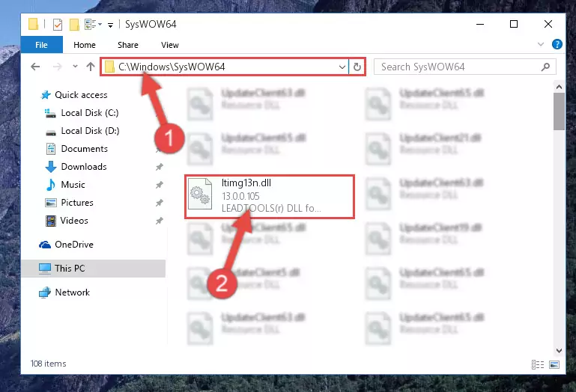Go forward with the right arrow
This screenshot has width=576, height=392.
[58, 67]
